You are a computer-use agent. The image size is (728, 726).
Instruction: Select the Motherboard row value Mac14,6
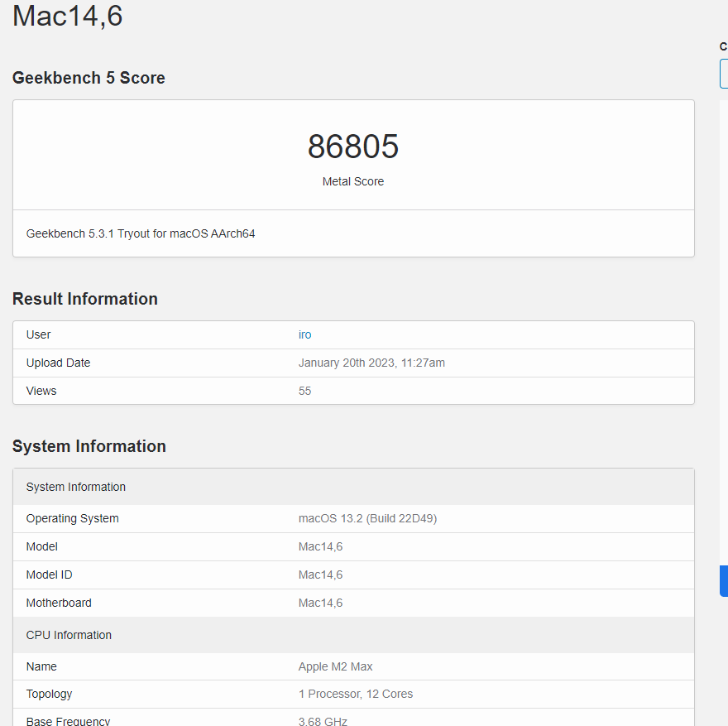click(x=320, y=603)
